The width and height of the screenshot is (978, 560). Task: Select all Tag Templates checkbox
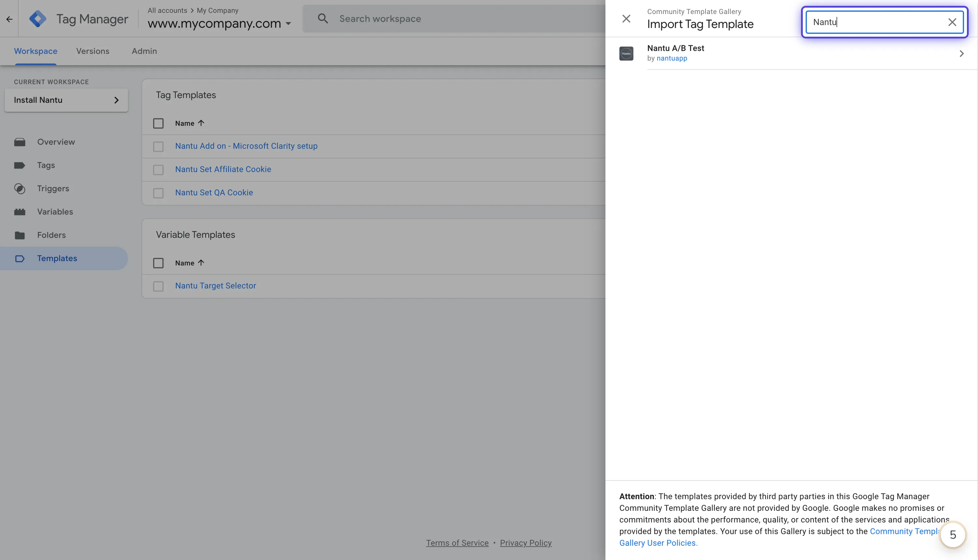pyautogui.click(x=158, y=124)
